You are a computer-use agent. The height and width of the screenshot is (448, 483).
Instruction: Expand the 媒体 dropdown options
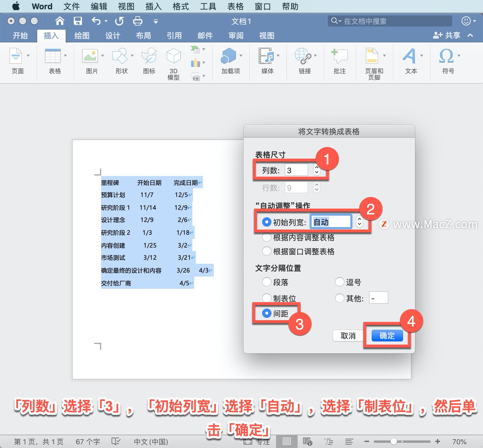tap(278, 56)
